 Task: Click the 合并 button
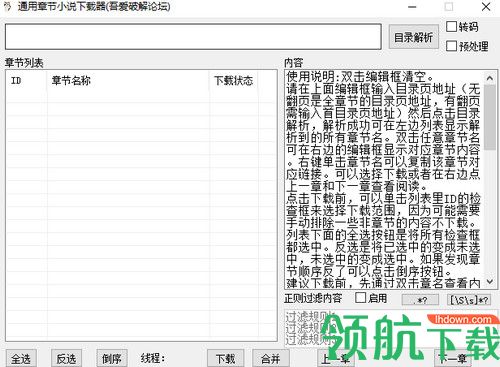270,358
